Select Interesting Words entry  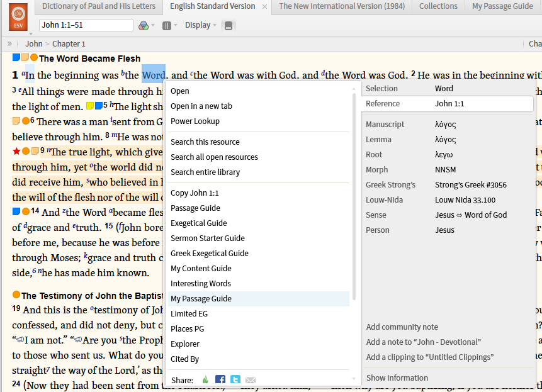point(259,284)
